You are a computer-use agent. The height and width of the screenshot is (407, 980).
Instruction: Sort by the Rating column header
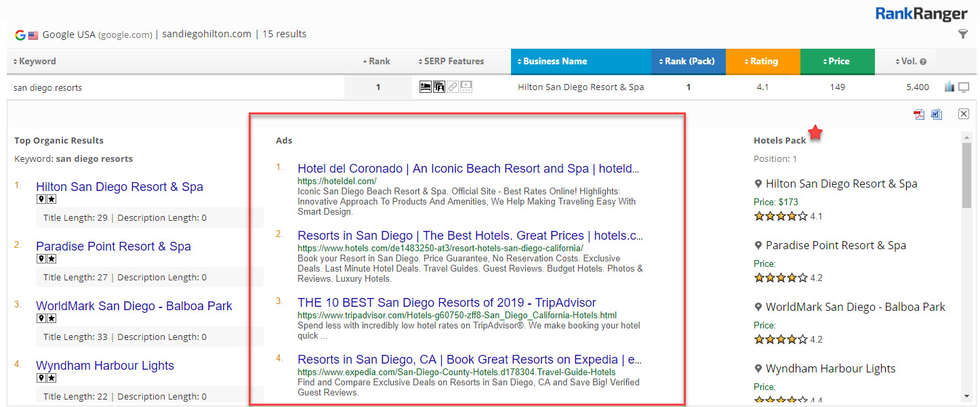click(762, 61)
